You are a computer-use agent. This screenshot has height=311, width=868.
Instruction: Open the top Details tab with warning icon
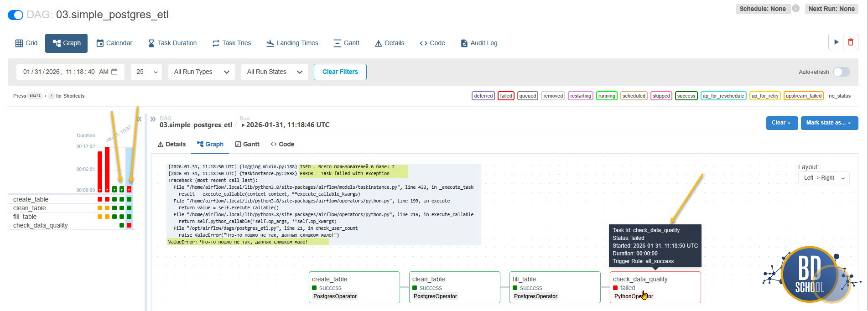coord(390,43)
